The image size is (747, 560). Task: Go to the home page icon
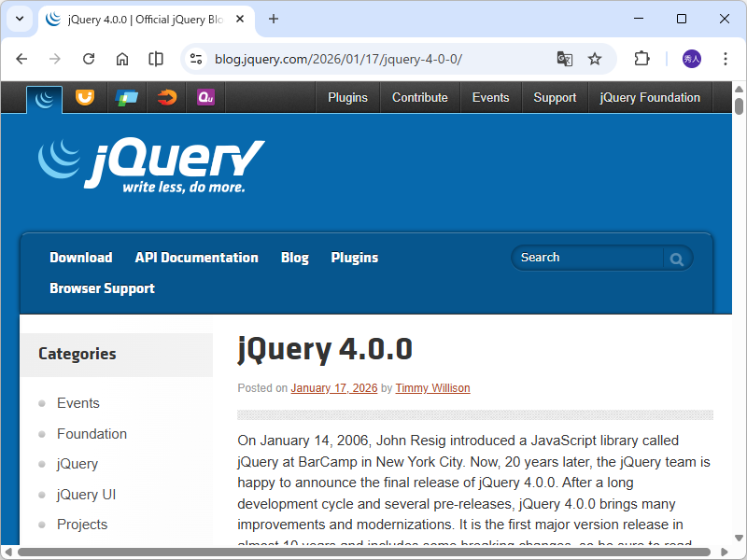pos(122,59)
